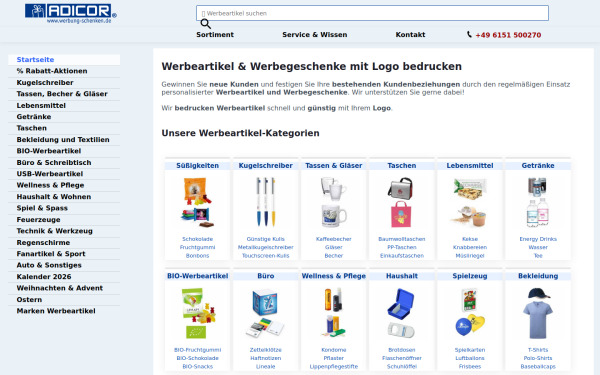Image resolution: width=600 pixels, height=375 pixels.
Task: Open the Energy Drinks link
Action: pyautogui.click(x=538, y=239)
